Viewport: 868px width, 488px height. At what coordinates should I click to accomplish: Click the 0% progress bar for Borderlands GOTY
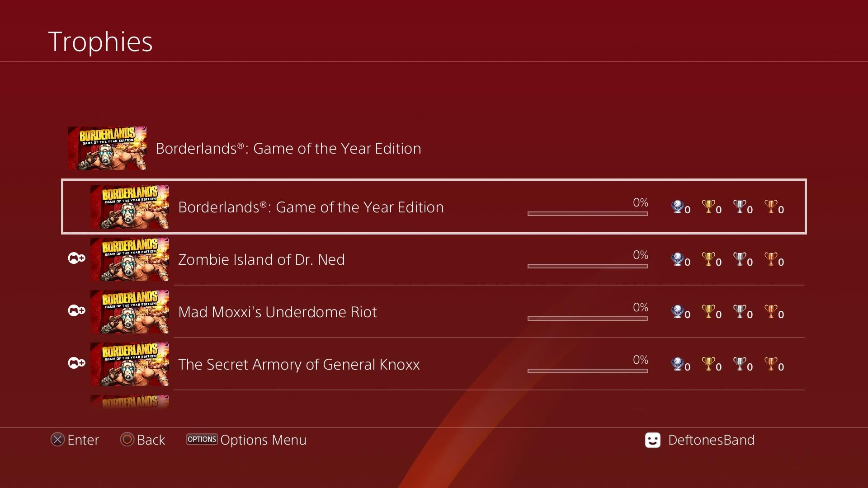tap(587, 214)
